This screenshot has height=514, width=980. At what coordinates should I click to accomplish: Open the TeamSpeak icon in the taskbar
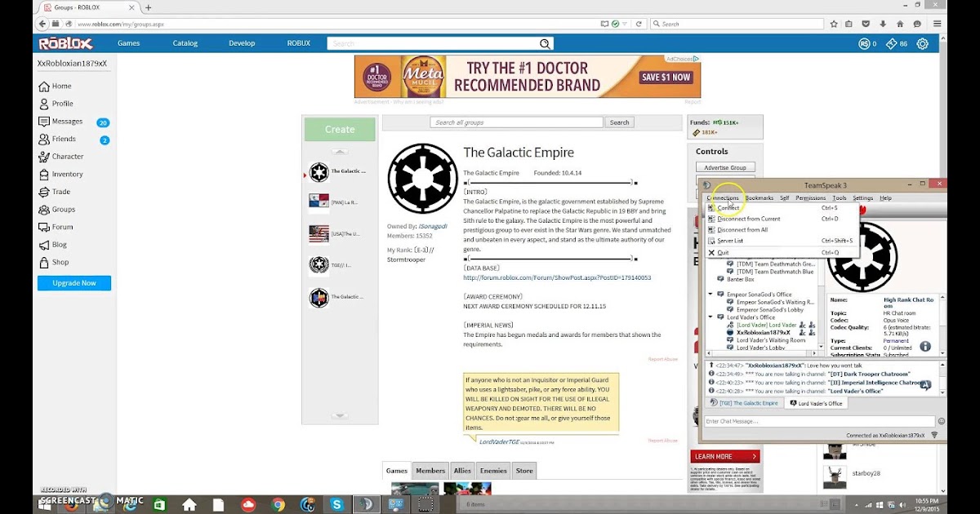(365, 504)
